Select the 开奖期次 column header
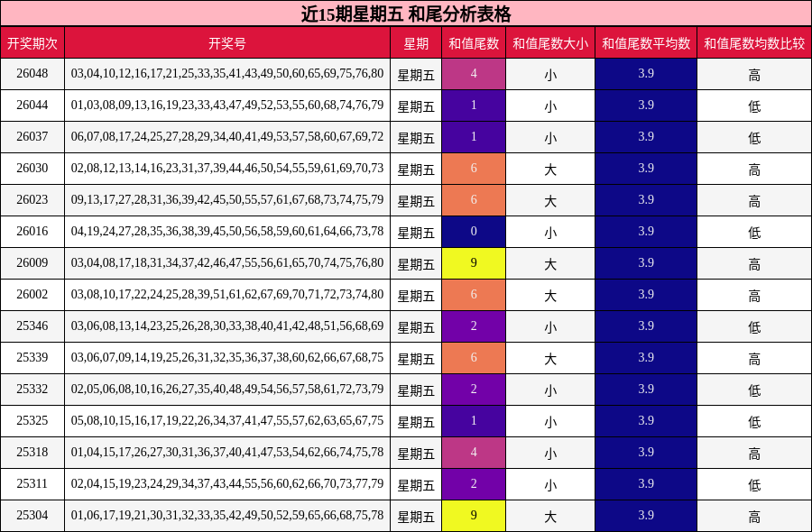The width and height of the screenshot is (812, 532). coord(34,41)
